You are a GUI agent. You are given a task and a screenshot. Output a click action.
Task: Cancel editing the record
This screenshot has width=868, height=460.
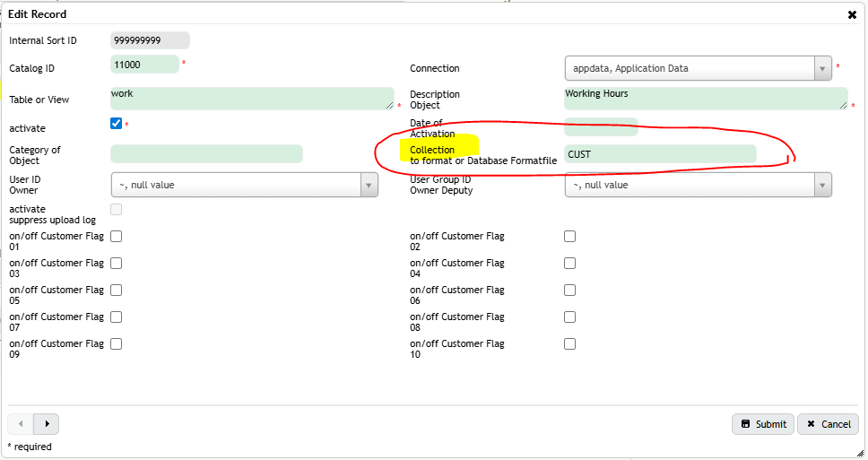[x=828, y=424]
